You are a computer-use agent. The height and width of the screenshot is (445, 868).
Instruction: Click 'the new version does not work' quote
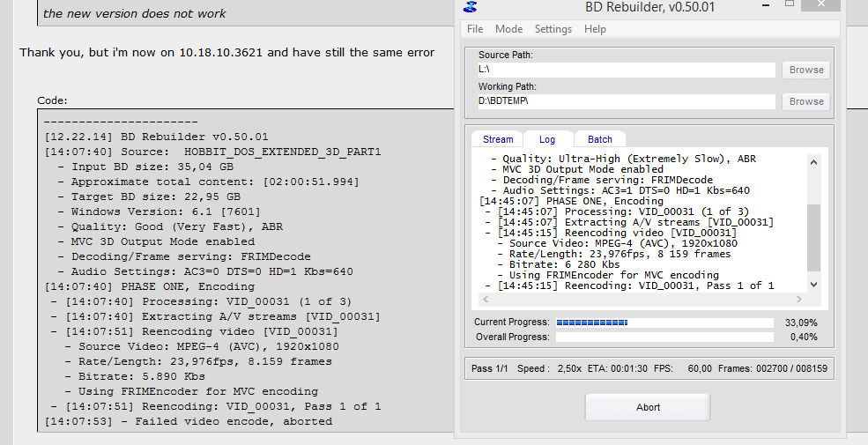click(135, 13)
